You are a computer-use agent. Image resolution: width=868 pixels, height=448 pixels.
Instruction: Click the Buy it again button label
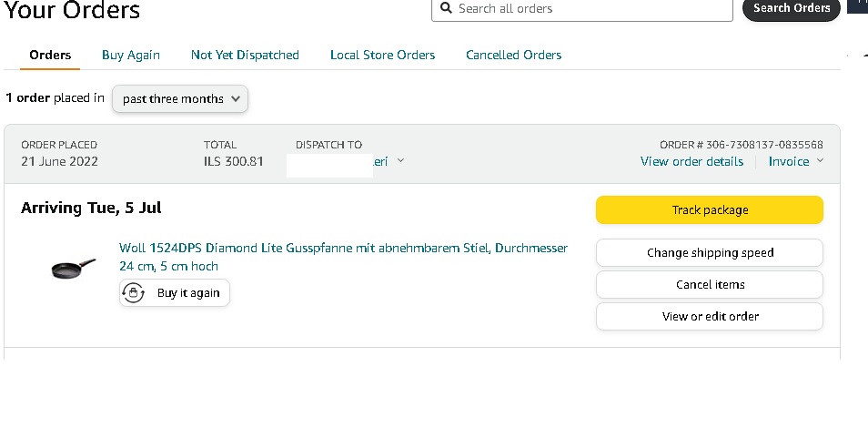(x=188, y=293)
